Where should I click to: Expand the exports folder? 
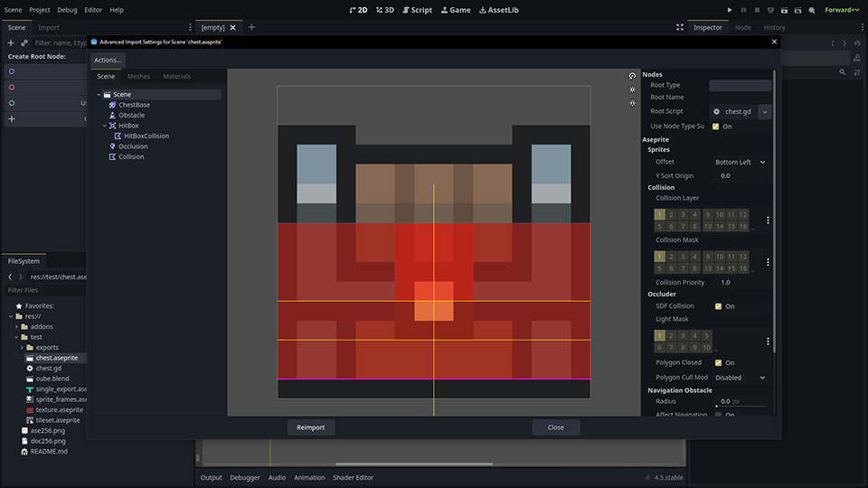pos(22,347)
